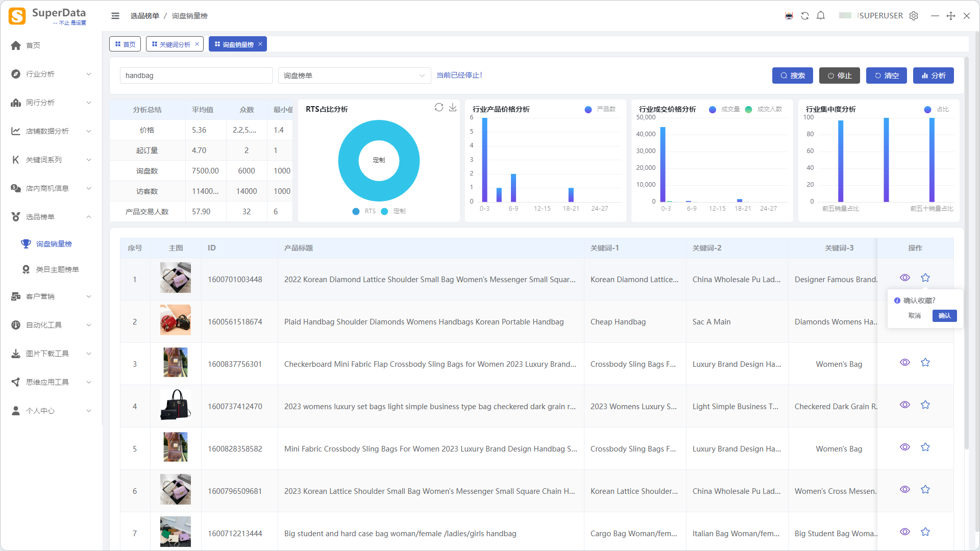Expand the 店铺数据分析 menu chevron

coord(89,131)
